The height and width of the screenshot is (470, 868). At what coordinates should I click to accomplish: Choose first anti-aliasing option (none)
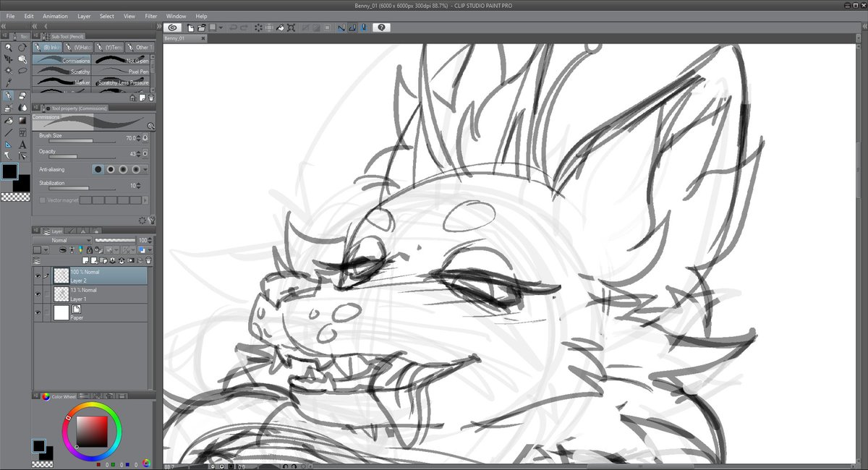pos(98,169)
